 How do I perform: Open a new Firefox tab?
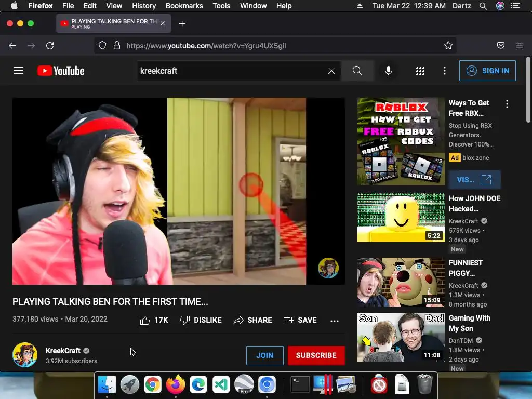pos(182,24)
